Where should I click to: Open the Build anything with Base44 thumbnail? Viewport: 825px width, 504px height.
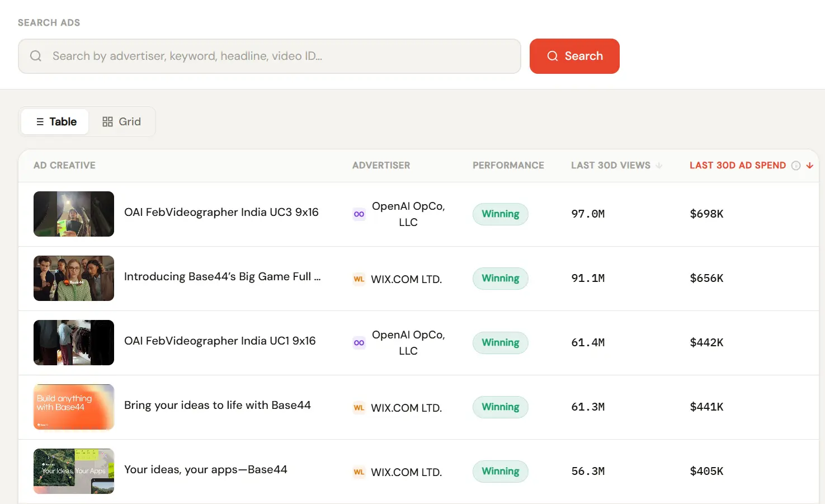(74, 407)
